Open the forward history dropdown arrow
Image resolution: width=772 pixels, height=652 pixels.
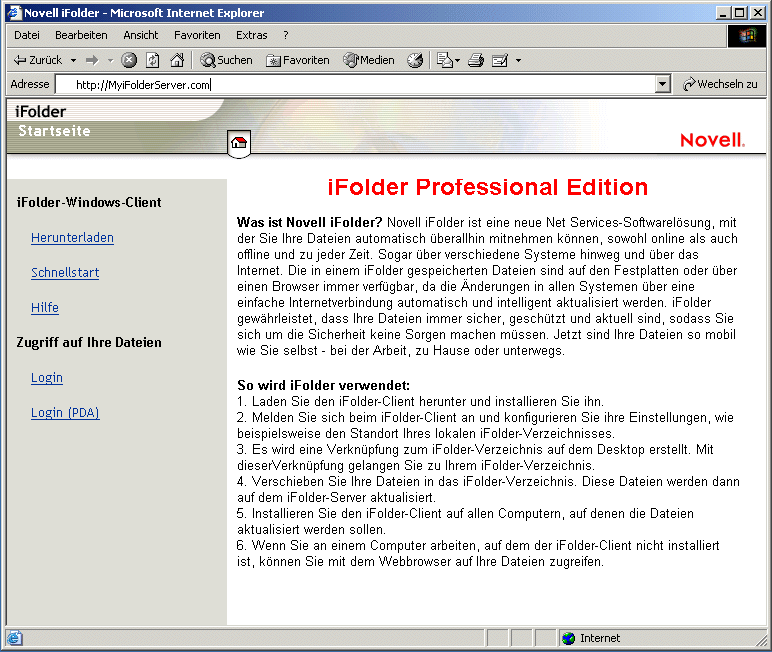click(x=110, y=61)
